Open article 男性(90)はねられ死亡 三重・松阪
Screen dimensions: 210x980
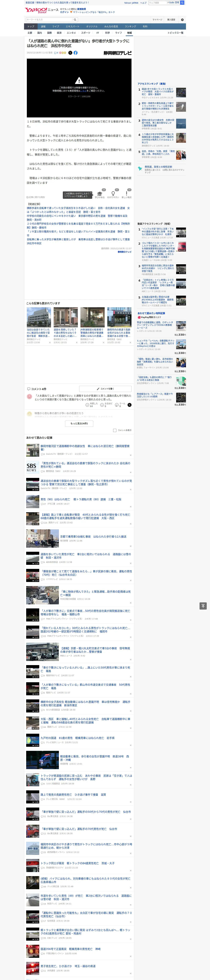[81, 499]
